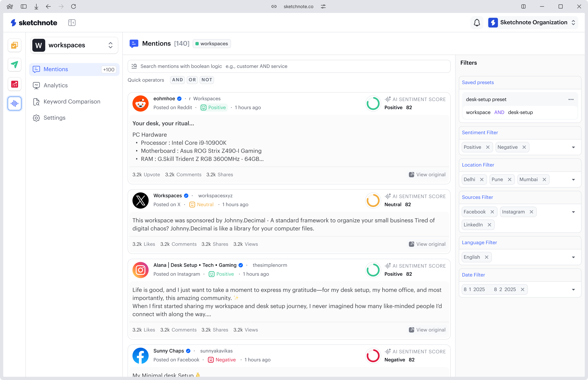Open the notifications bell
Screen dimensions: 588x380
477,23
